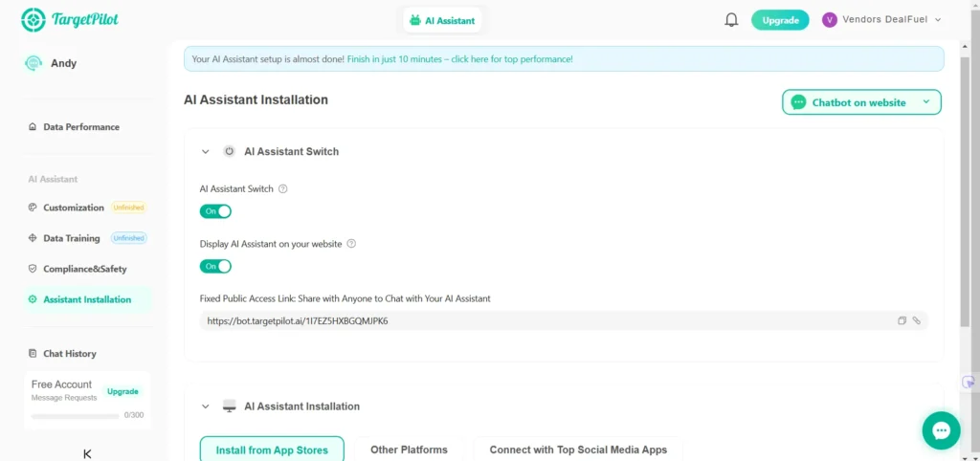The image size is (980, 461).
Task: Click the AI Assistant robot icon
Action: point(415,21)
